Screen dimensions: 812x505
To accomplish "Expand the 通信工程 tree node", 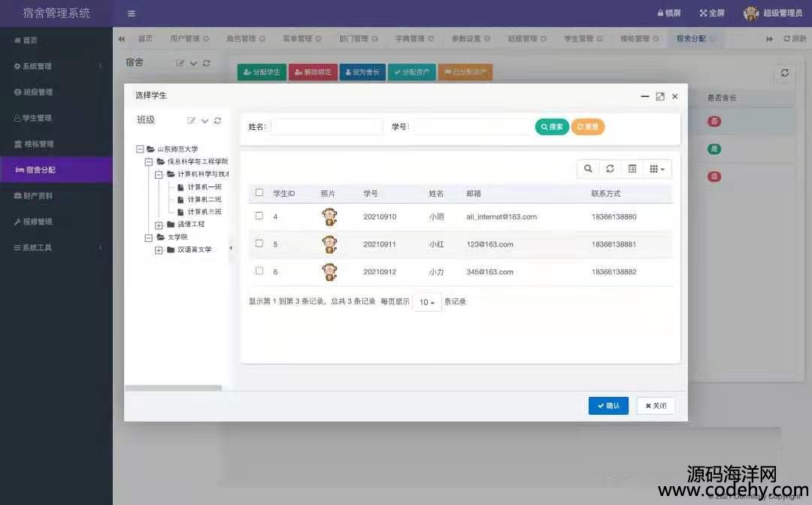I will (159, 225).
